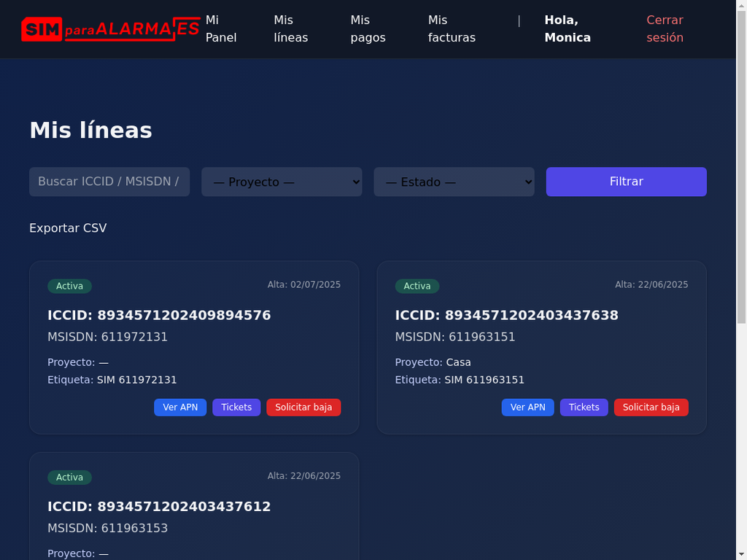This screenshot has height=560, width=747.
Task: Expand the Estado dropdown
Action: point(454,182)
